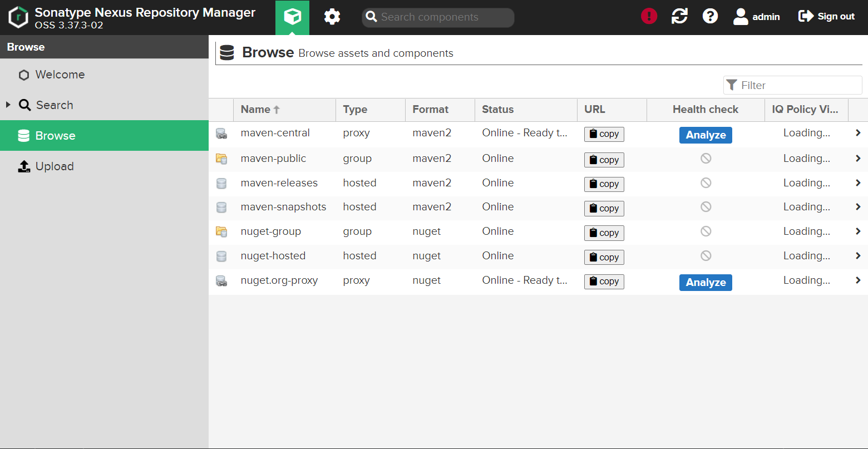Copy the maven-central URL
The height and width of the screenshot is (449, 868).
[604, 134]
